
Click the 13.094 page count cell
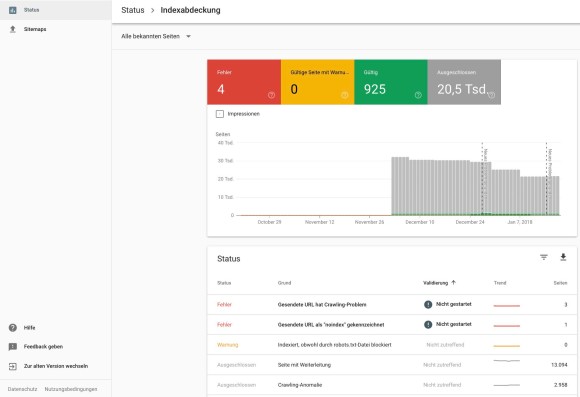coord(559,365)
